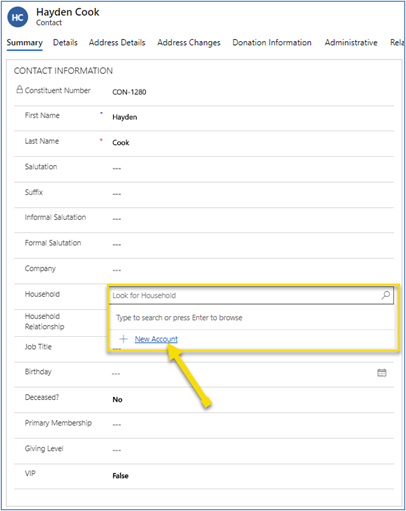Click the CON-1280 constituent number
The height and width of the screenshot is (511, 406).
pyautogui.click(x=129, y=92)
